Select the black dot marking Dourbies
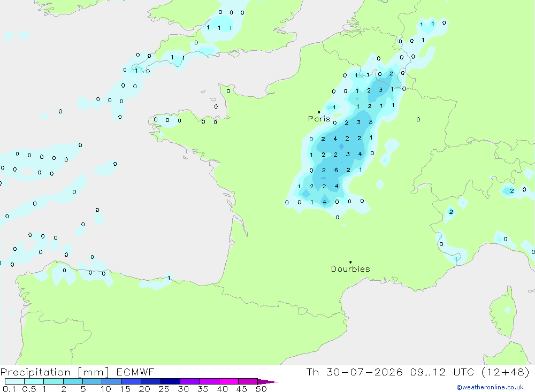 pyautogui.click(x=350, y=262)
